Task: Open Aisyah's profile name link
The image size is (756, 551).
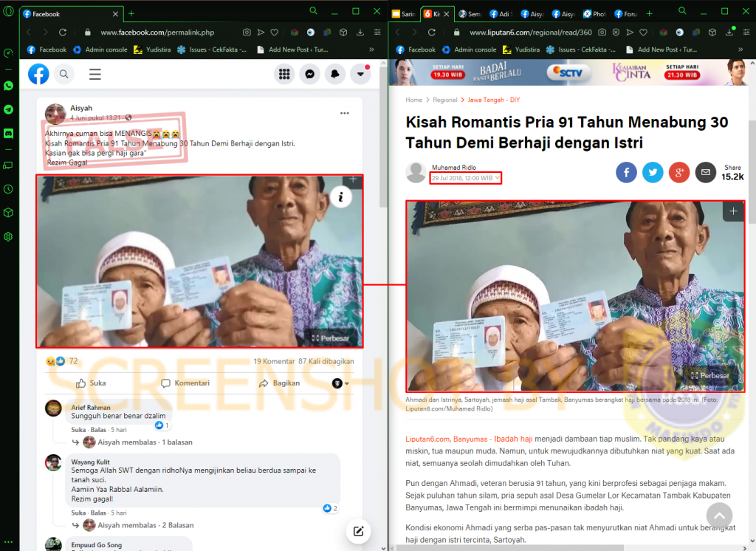Action: click(81, 108)
